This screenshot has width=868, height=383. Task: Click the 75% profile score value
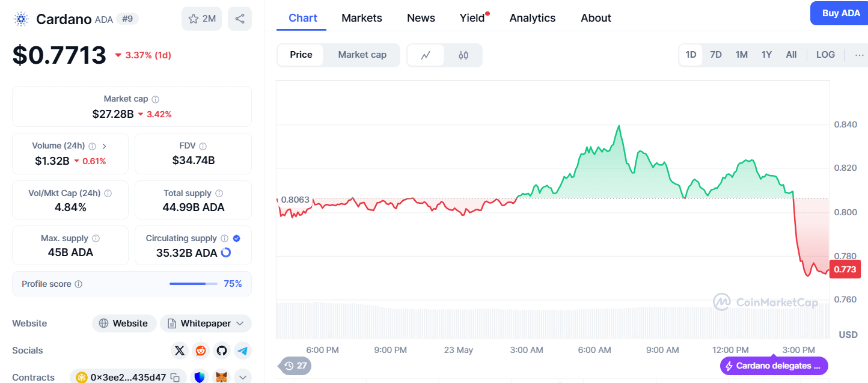[233, 284]
